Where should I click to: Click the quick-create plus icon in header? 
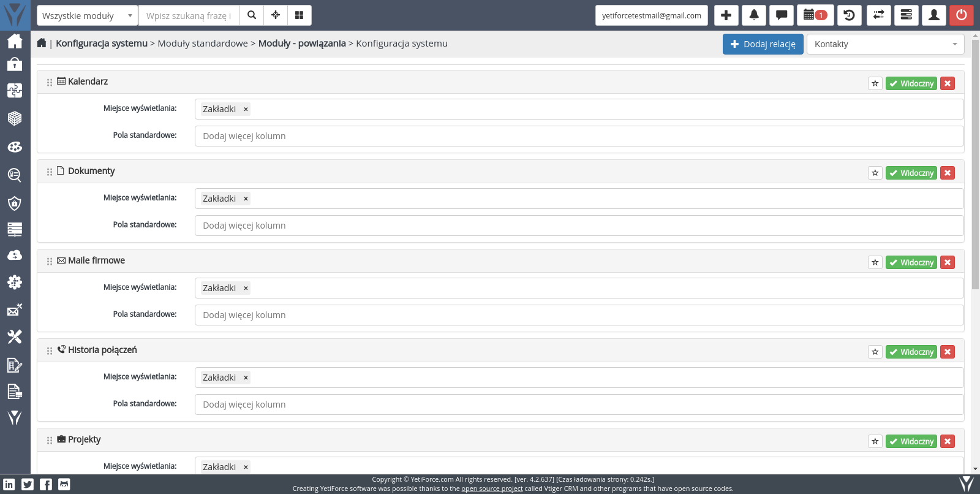coord(726,15)
